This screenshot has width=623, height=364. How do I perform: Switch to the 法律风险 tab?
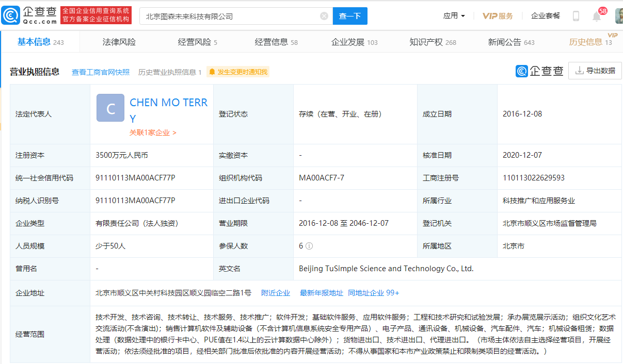(x=119, y=42)
